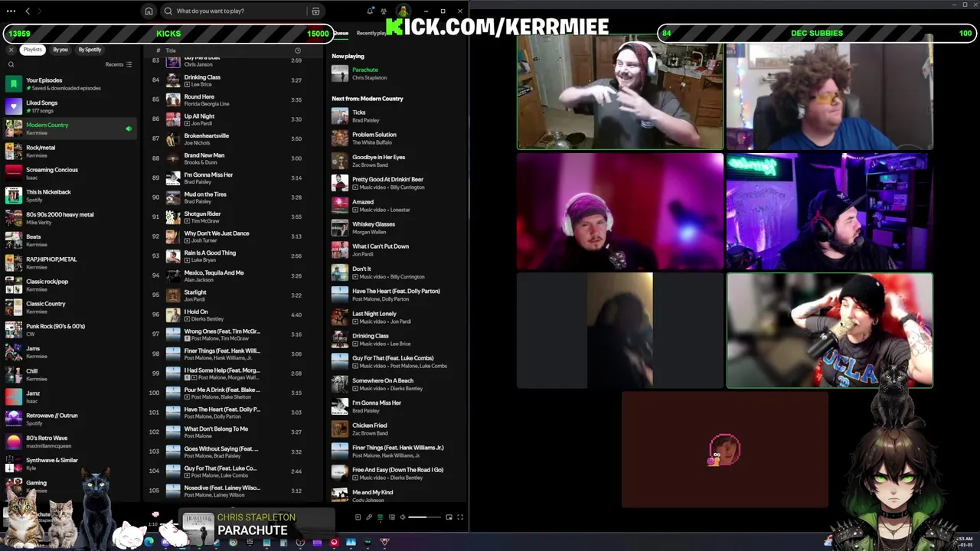Image resolution: width=980 pixels, height=551 pixels.
Task: Open the Chris Stapleton link in Now playing
Action: coord(370,77)
